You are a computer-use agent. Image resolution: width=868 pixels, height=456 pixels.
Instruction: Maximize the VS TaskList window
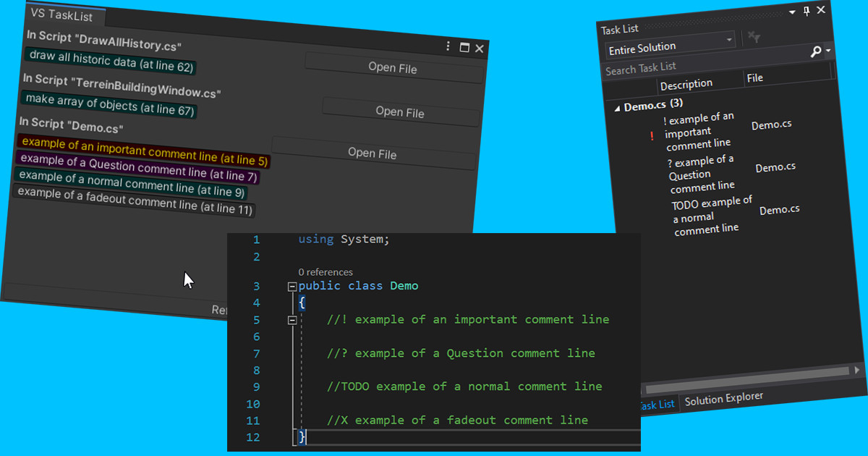point(465,48)
